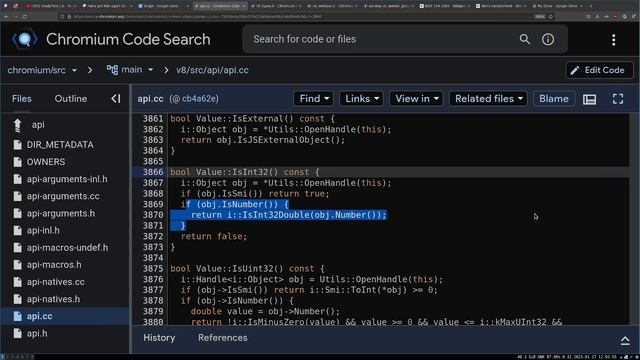640x360 pixels.
Task: Click the browser reload button
Action: (x=24, y=17)
